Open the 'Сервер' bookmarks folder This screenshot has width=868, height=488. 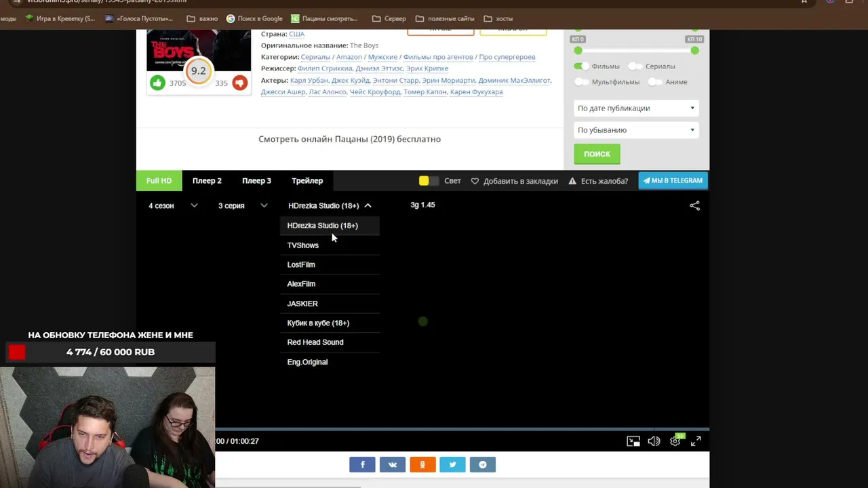(x=389, y=18)
